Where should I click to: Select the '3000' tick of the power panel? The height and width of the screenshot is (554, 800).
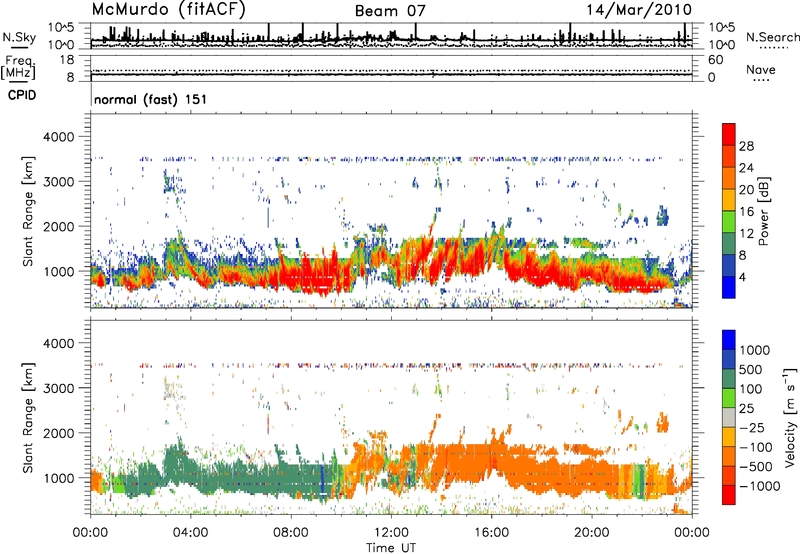(x=59, y=182)
